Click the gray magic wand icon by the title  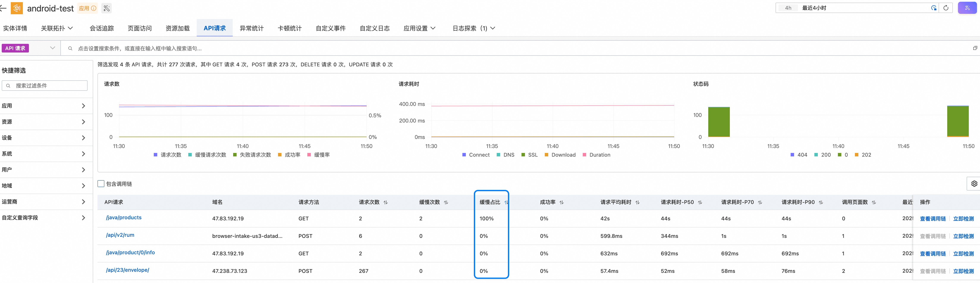pos(107,8)
